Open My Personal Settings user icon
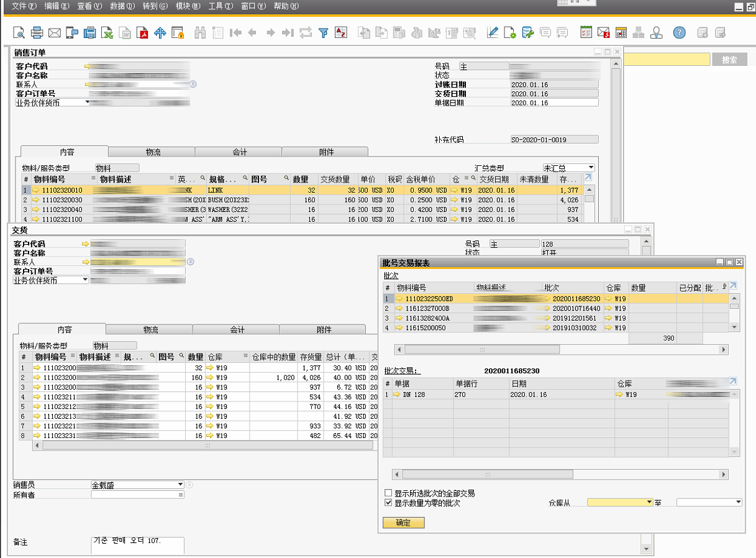The height and width of the screenshot is (558, 756). [x=657, y=33]
